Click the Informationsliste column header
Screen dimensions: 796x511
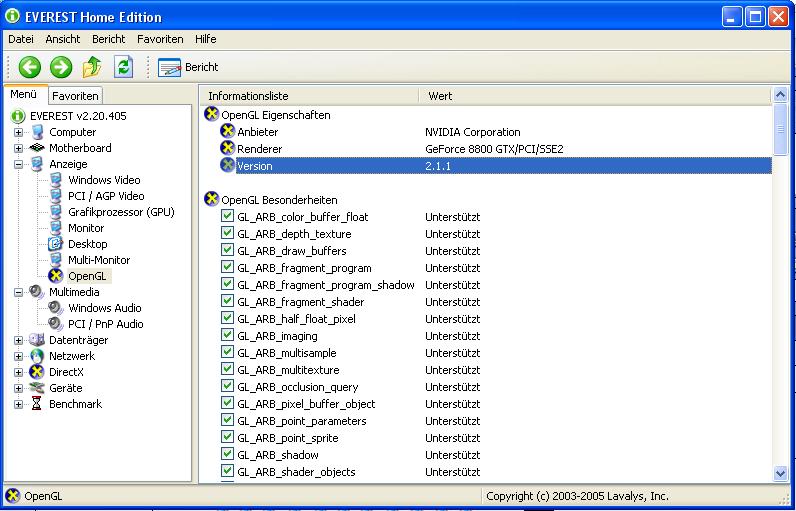coord(309,96)
